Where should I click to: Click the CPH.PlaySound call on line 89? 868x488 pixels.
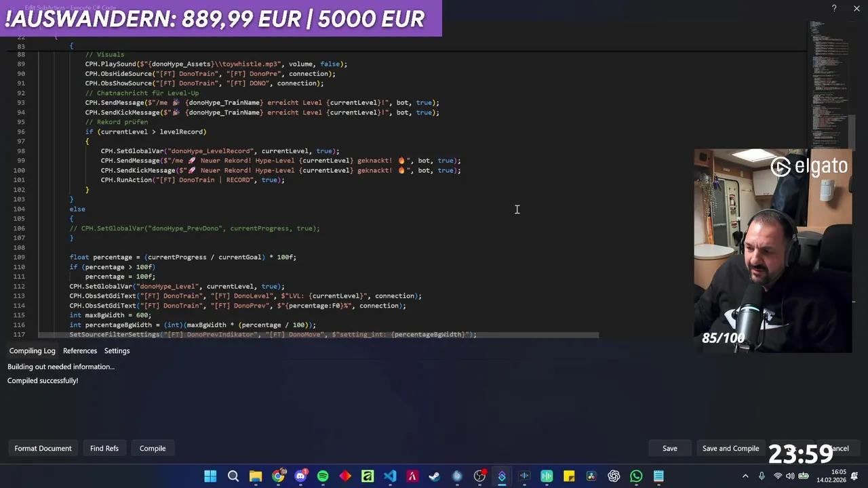tap(216, 64)
